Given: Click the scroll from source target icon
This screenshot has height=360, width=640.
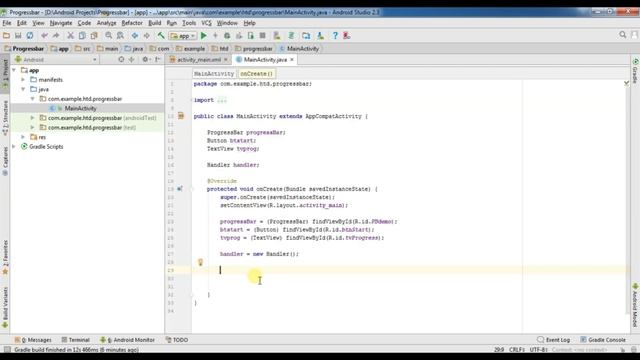Looking at the screenshot, I should 121,60.
